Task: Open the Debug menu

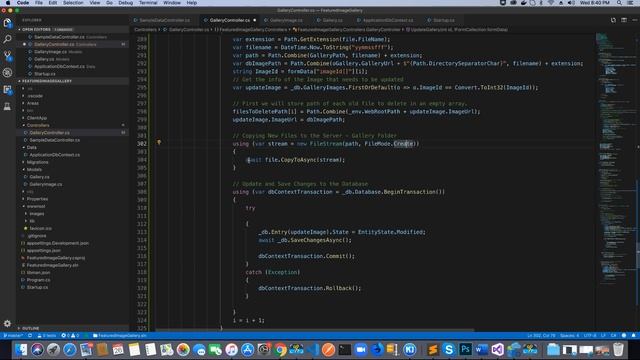Action: [126, 3]
